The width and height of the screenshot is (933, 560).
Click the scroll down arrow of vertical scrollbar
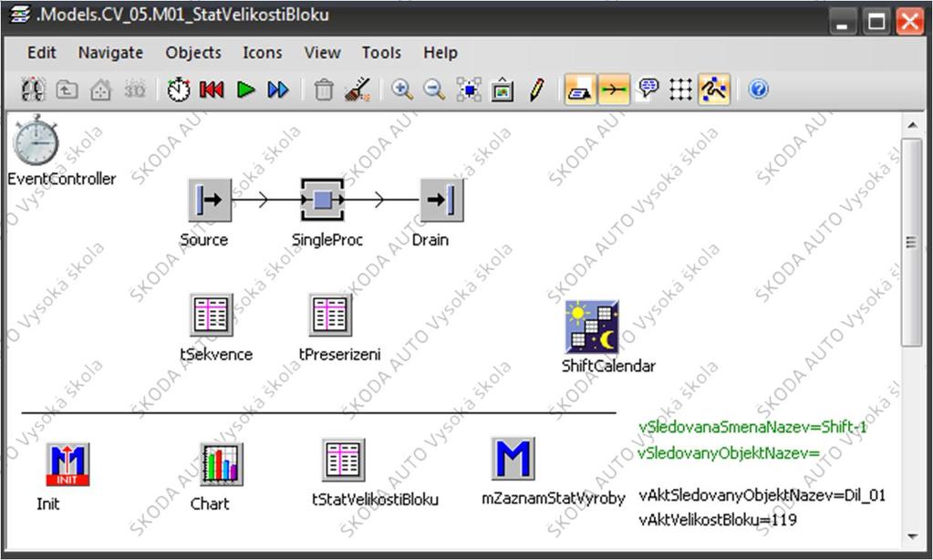(x=913, y=537)
